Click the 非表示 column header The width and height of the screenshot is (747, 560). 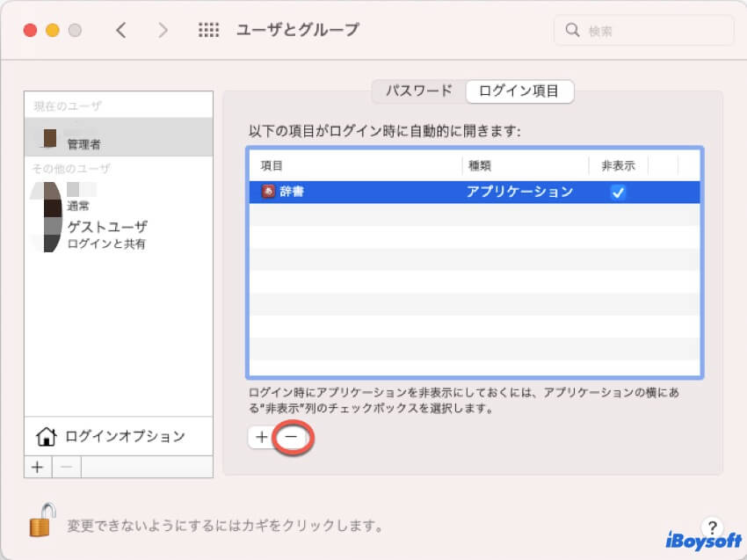618,165
